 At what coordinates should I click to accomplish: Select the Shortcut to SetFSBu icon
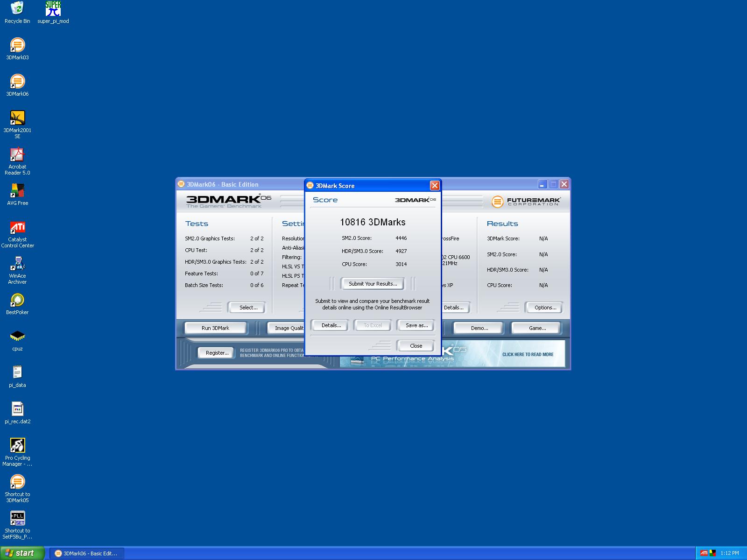(x=17, y=525)
